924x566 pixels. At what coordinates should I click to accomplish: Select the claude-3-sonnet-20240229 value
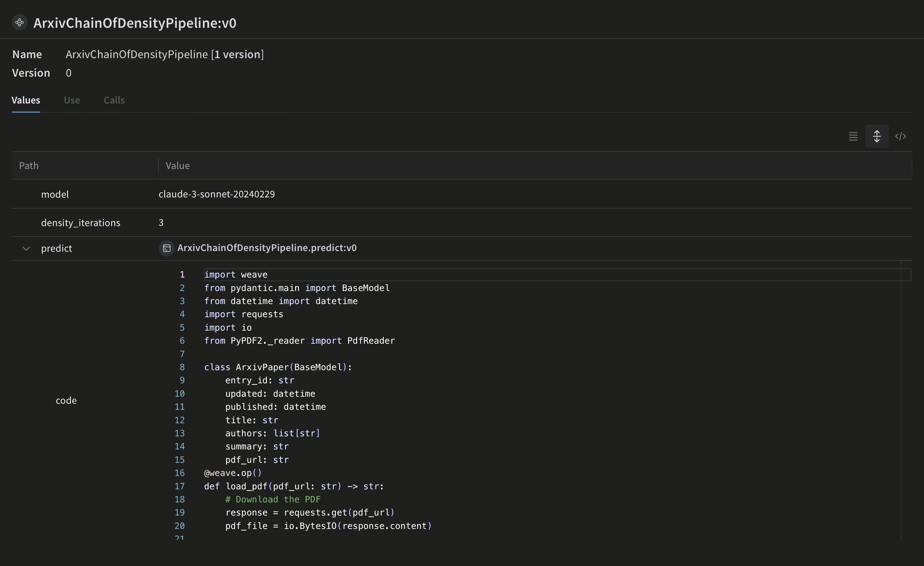pos(217,194)
